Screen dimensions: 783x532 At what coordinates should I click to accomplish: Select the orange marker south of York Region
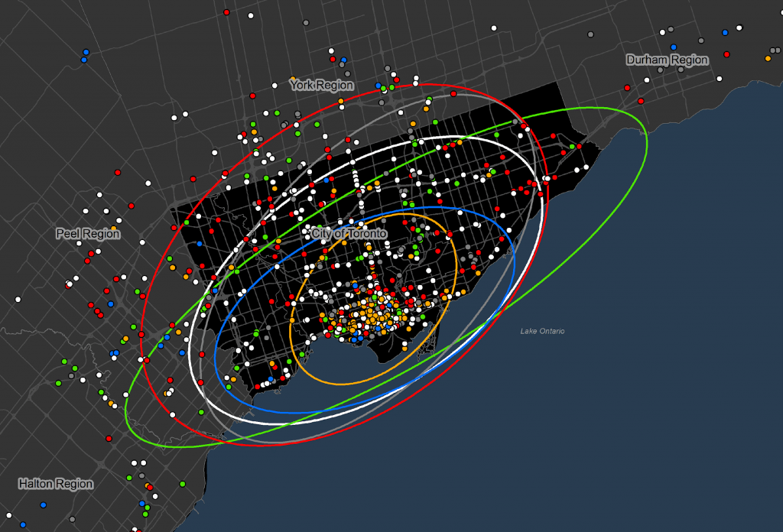[413, 122]
